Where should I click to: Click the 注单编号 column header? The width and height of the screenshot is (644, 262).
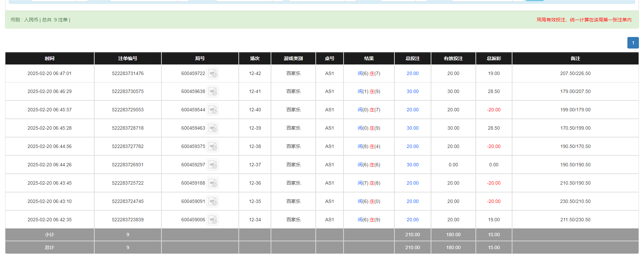coord(128,58)
